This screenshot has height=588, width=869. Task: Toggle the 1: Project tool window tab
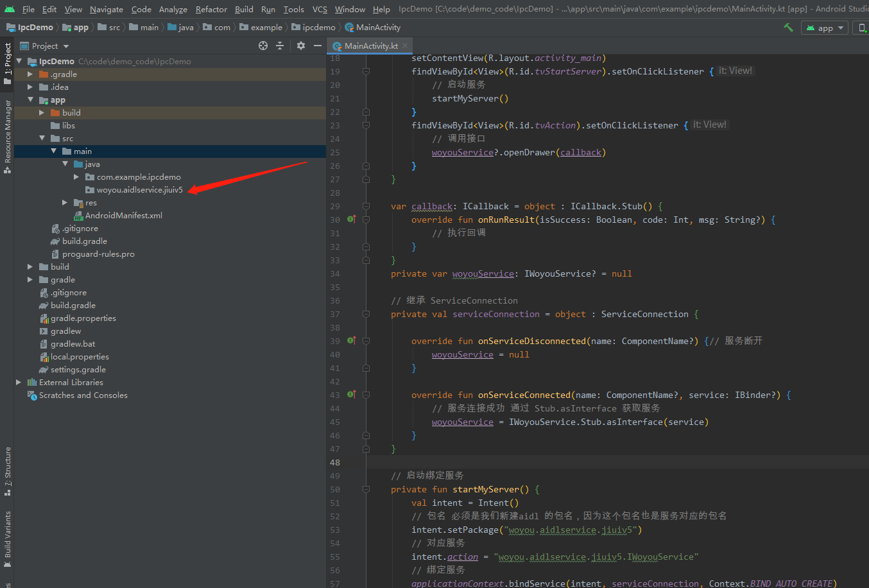tap(7, 64)
